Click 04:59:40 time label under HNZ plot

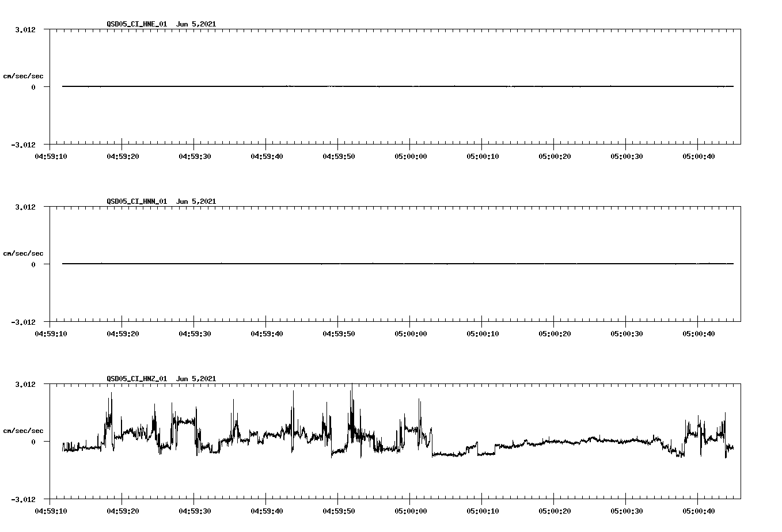(266, 511)
